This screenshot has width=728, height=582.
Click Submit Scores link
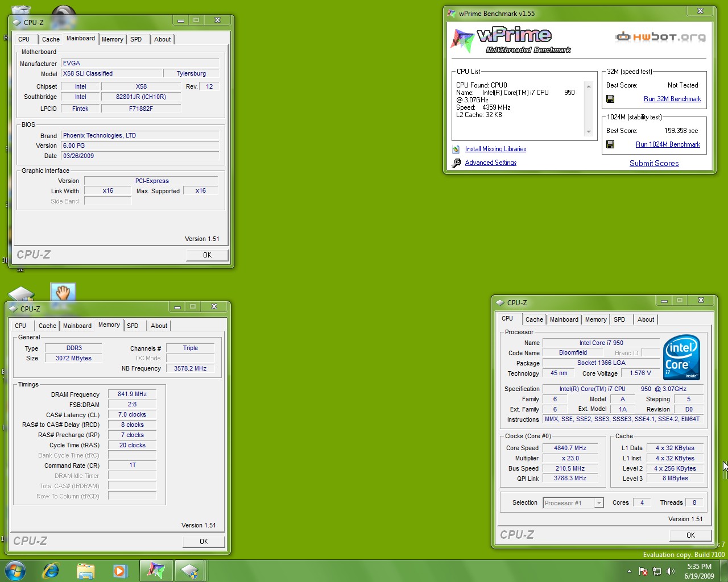[654, 163]
